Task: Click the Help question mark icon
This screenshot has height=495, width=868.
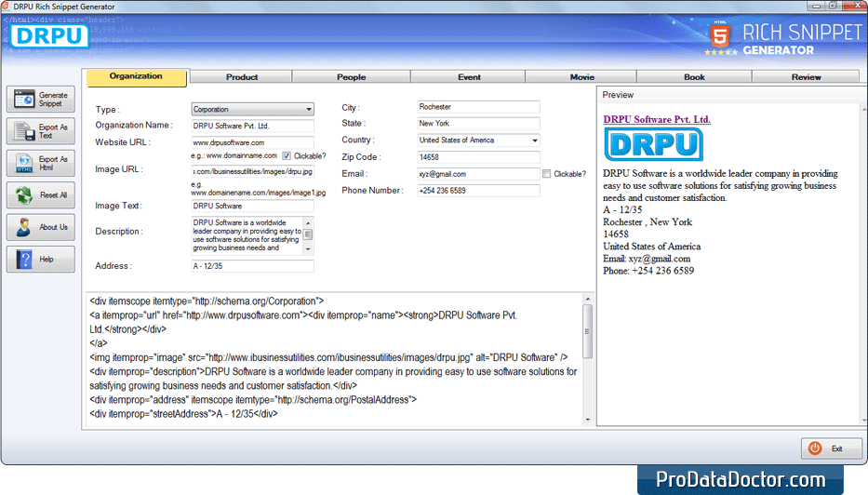Action: pyautogui.click(x=24, y=259)
